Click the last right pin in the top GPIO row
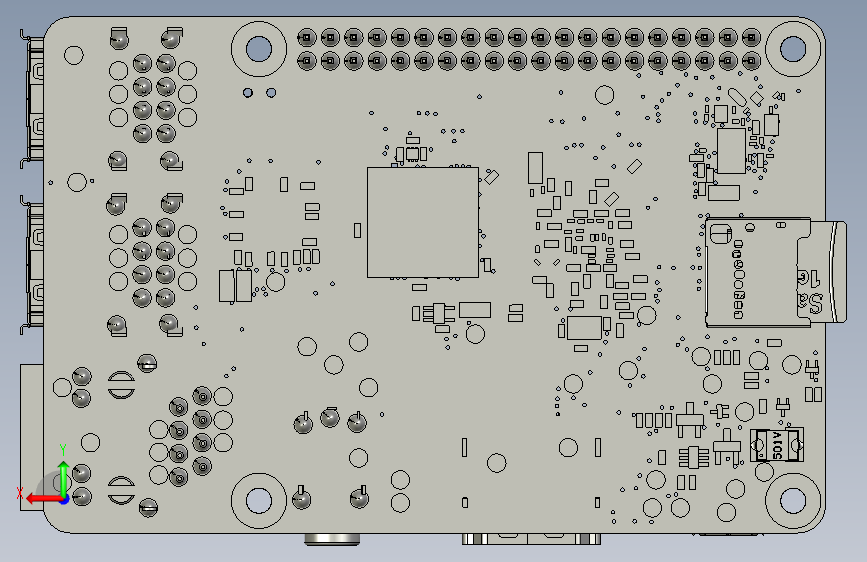The width and height of the screenshot is (867, 562). [751, 38]
